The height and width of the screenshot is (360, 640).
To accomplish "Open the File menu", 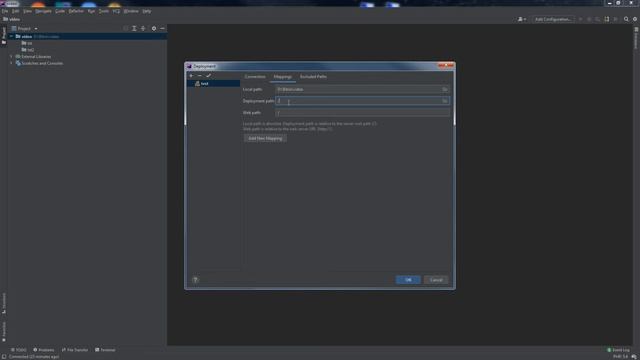I will (x=4, y=11).
